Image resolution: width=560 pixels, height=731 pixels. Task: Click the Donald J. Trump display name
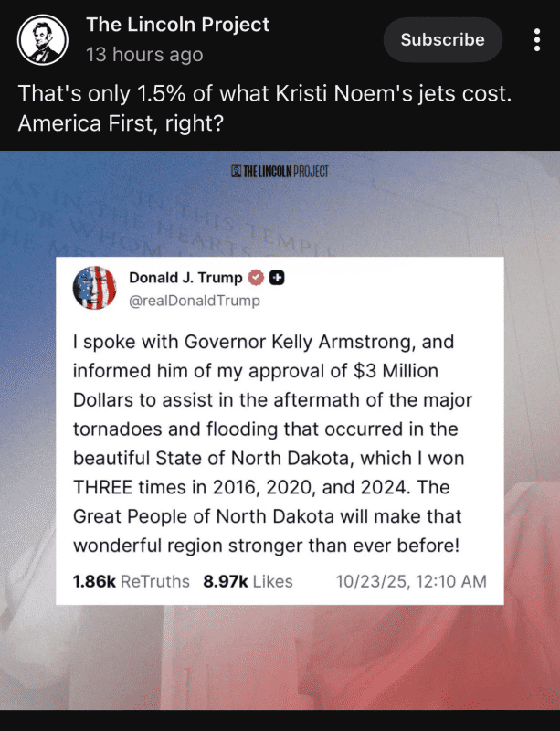click(x=186, y=278)
